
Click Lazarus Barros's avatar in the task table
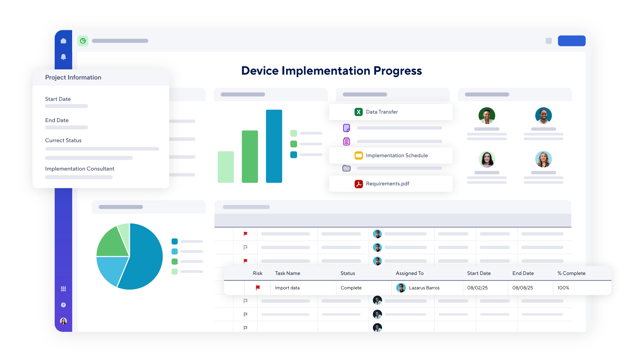tap(401, 288)
